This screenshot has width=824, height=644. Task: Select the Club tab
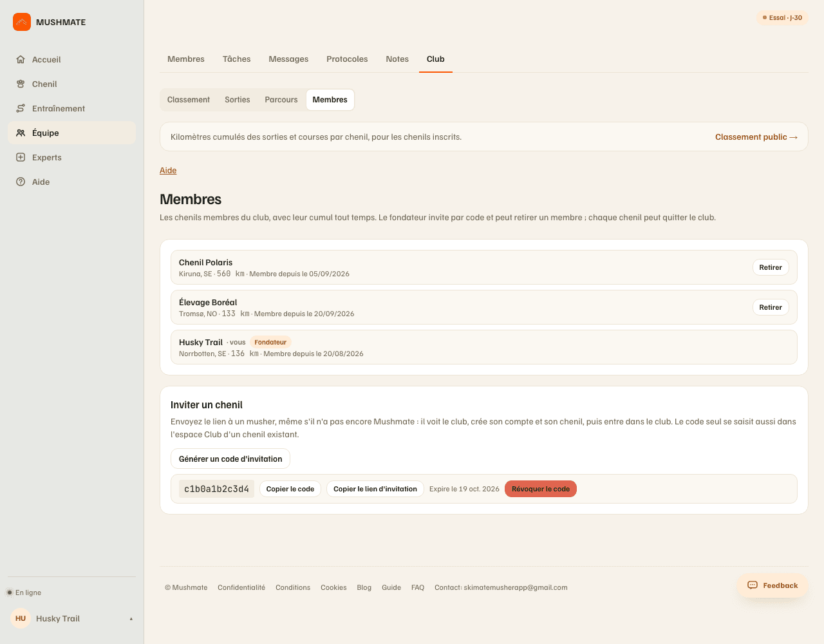[436, 59]
